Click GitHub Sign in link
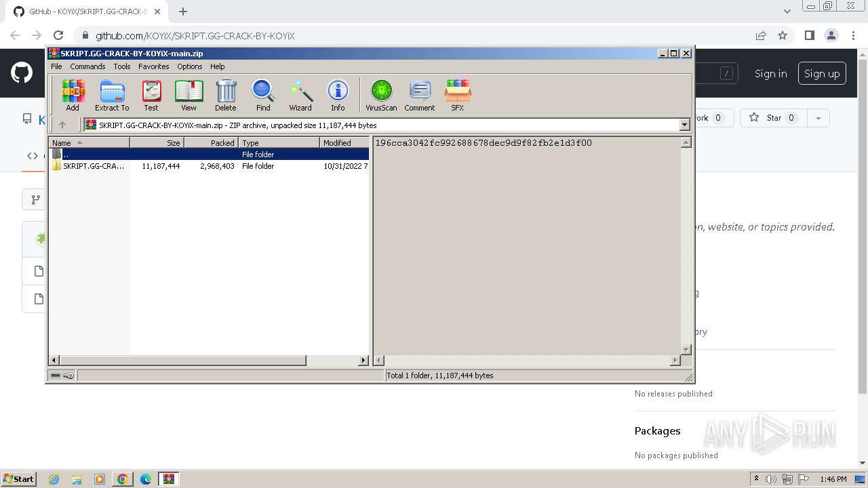 pyautogui.click(x=771, y=73)
